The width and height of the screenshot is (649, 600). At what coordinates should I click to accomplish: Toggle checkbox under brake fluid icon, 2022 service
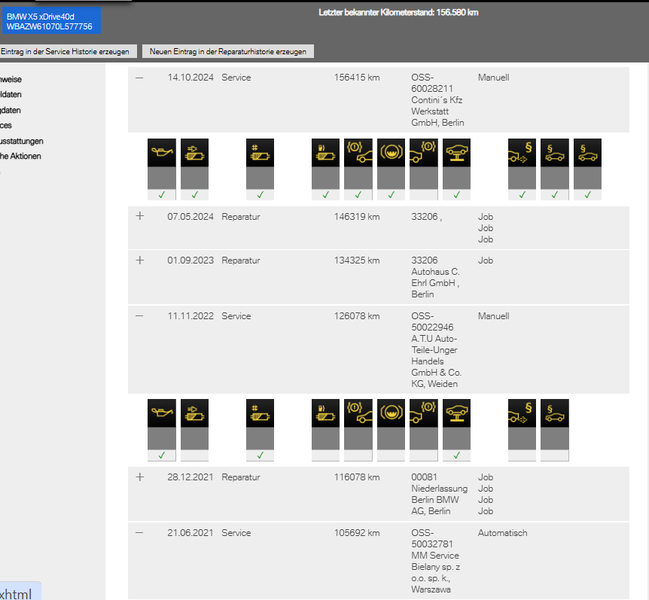(391, 455)
